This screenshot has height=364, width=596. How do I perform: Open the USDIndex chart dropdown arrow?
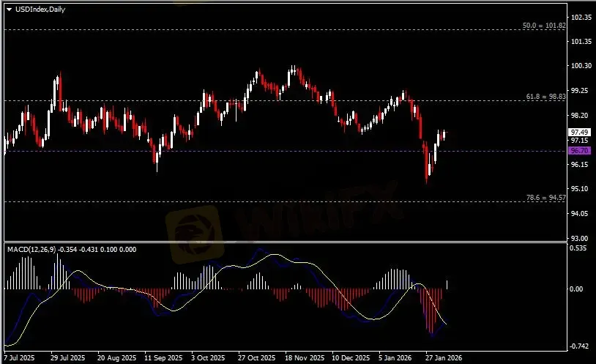(9, 10)
